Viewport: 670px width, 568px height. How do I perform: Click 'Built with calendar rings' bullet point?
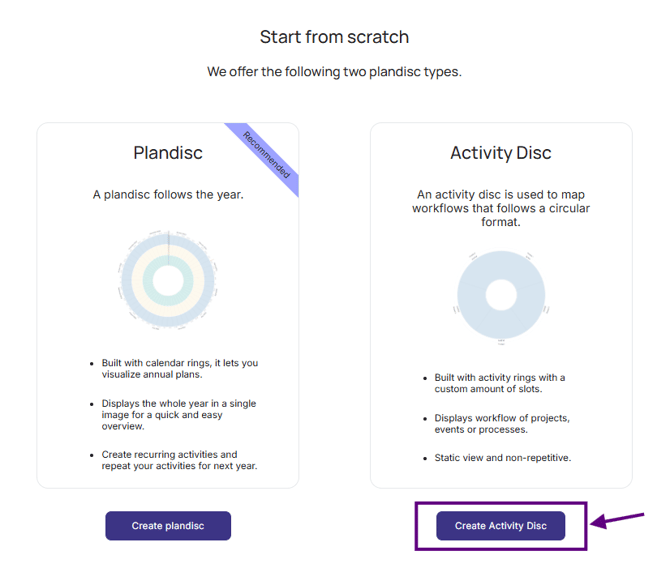179,368
